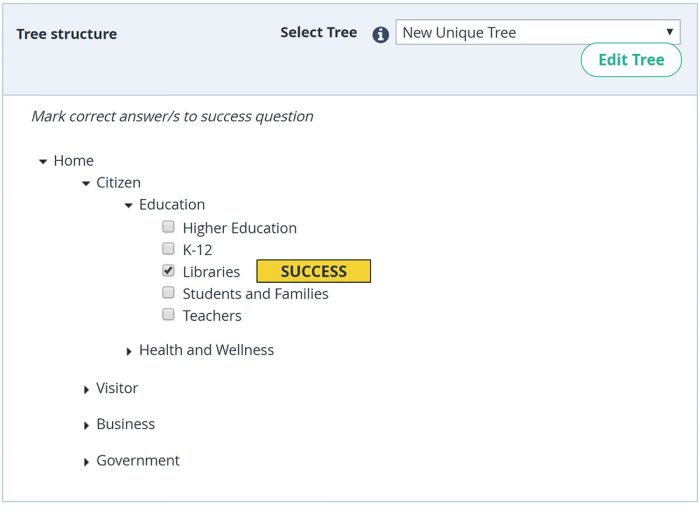Check the Students and Families checkbox
The image size is (700, 515).
pyautogui.click(x=168, y=292)
